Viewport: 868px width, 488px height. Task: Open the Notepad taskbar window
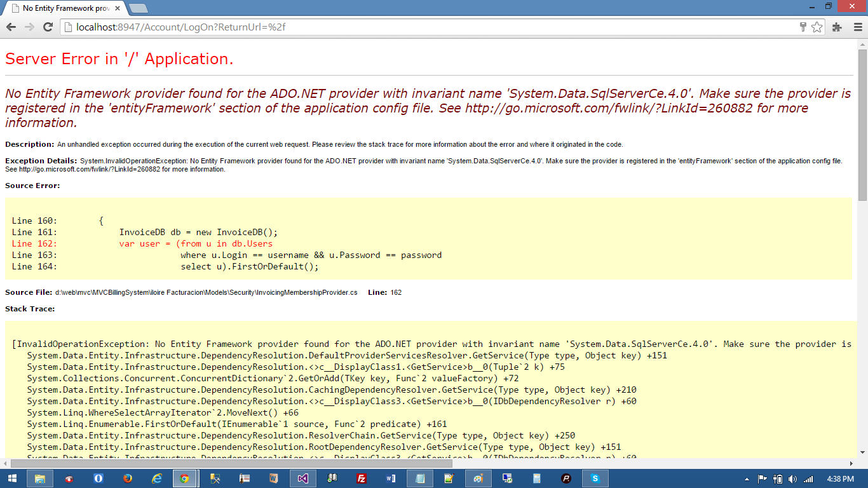click(420, 478)
